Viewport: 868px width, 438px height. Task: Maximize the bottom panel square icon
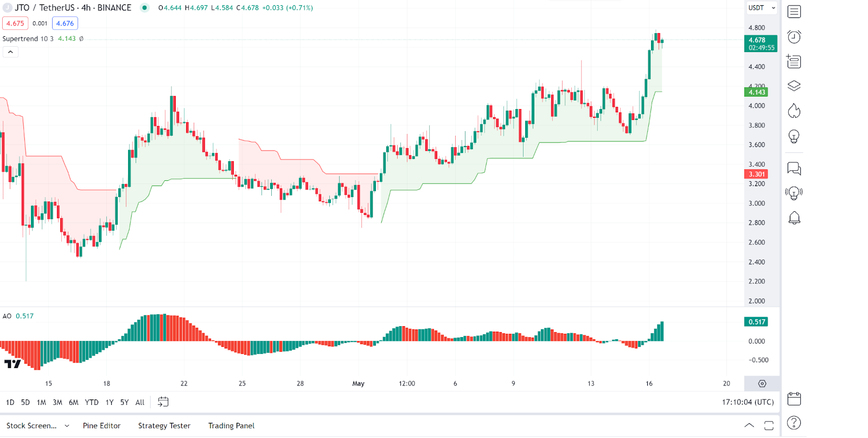pos(769,426)
